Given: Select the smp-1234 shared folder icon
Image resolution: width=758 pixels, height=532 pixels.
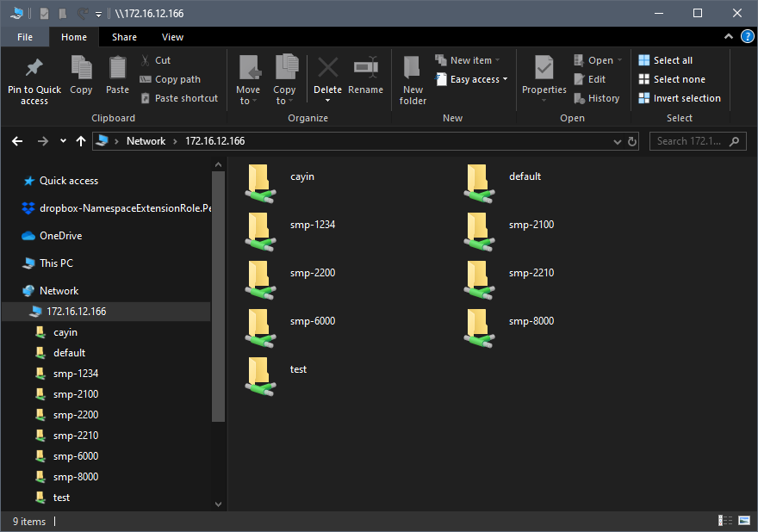Looking at the screenshot, I should (260, 232).
